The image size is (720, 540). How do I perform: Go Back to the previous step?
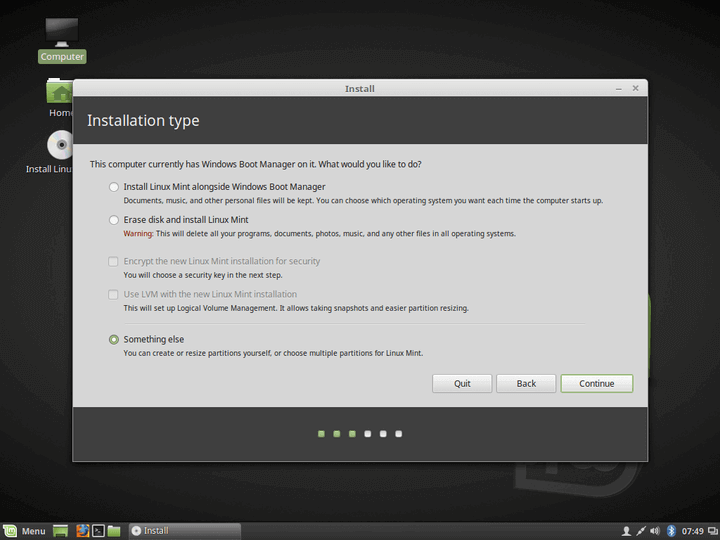click(526, 383)
